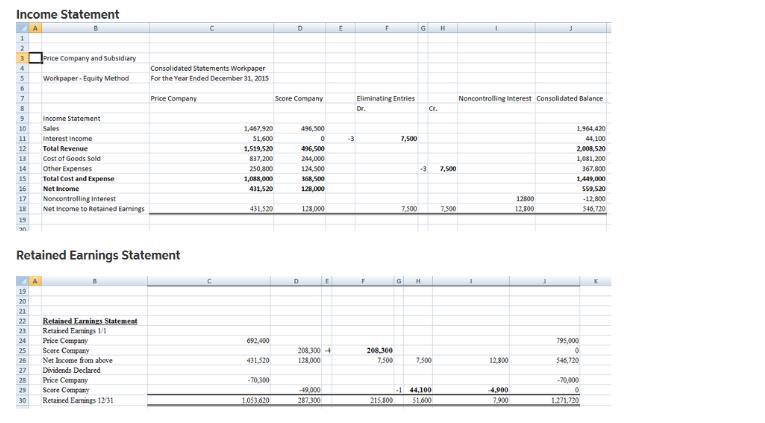Select the consolidated Net Income 559,520
The image size is (765, 423).
(x=593, y=189)
